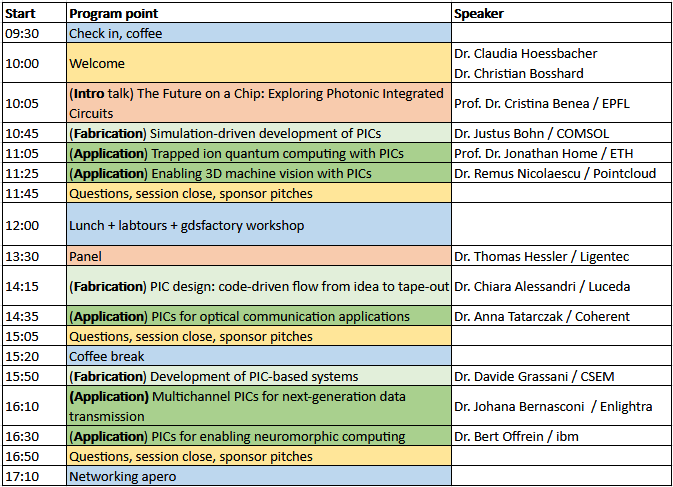Click the Speaker column header
This screenshot has height=487, width=673.
[561, 13]
